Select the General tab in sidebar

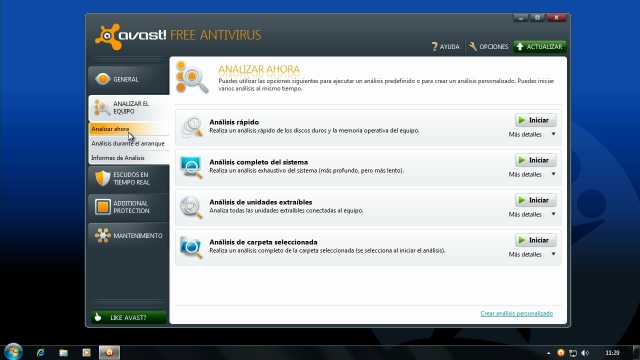pyautogui.click(x=129, y=79)
